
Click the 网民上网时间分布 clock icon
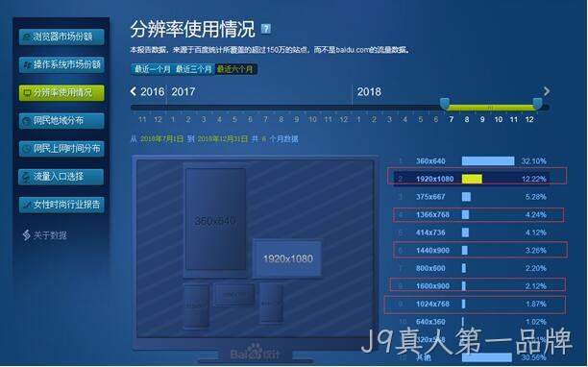(x=27, y=149)
